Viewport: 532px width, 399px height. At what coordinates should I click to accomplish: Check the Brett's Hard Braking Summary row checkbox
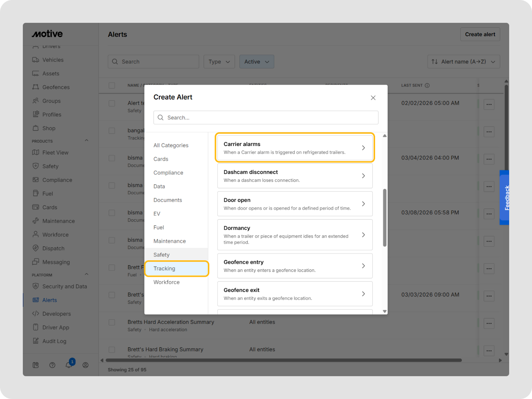[x=112, y=349]
